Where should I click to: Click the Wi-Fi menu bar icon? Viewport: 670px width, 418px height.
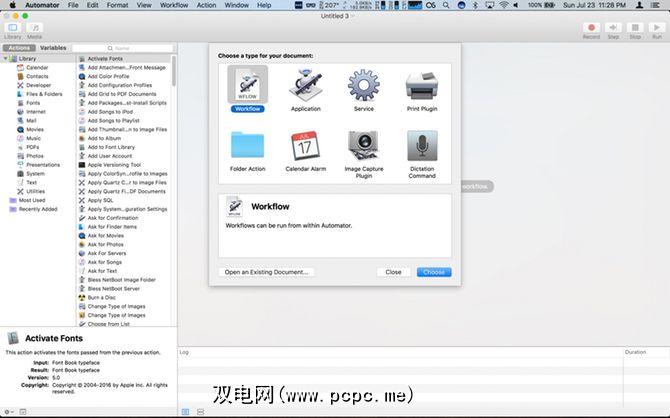point(503,5)
